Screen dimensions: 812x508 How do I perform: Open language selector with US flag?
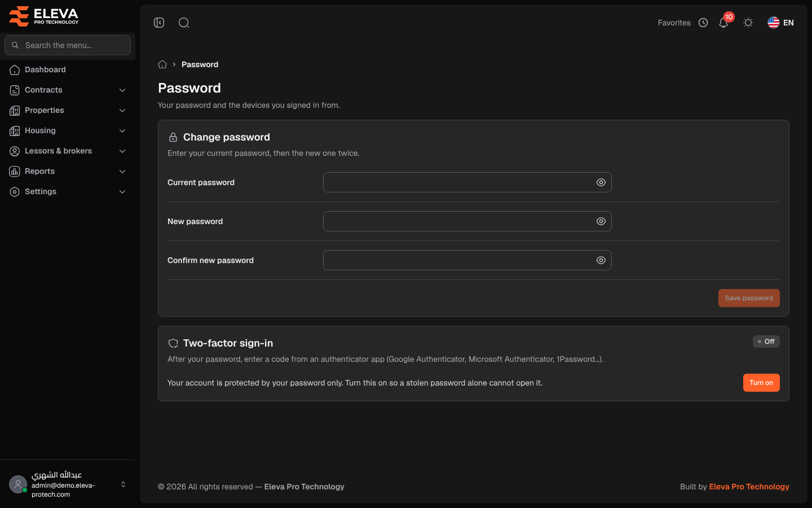coord(780,23)
